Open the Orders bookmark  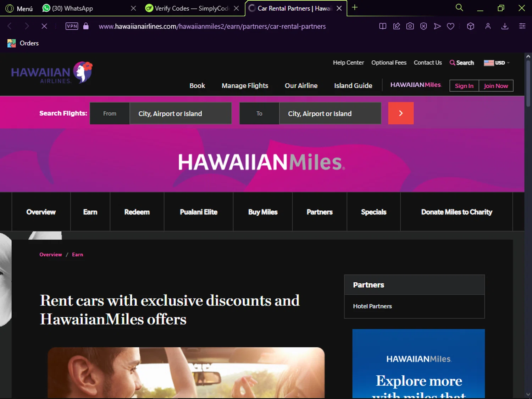tap(23, 43)
